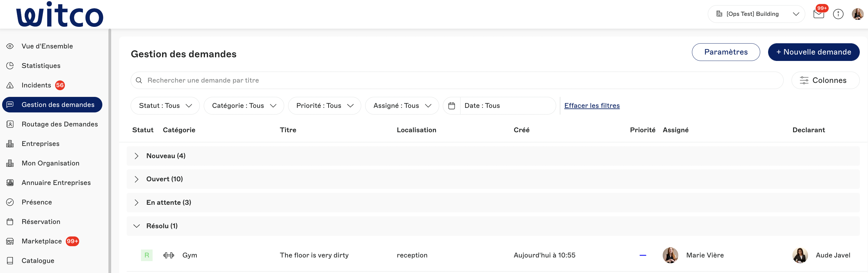The height and width of the screenshot is (273, 868).
Task: Click Marie Vière's avatar in the Assigné column
Action: click(x=671, y=255)
